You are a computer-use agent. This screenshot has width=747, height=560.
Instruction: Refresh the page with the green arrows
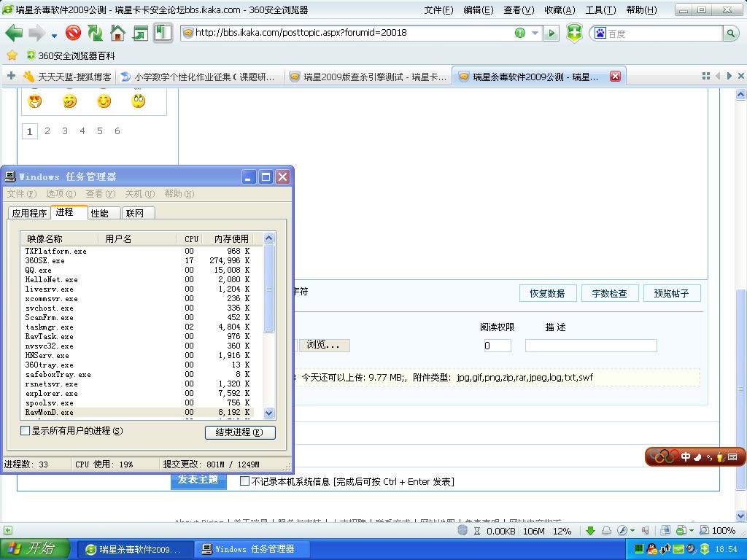(96, 33)
